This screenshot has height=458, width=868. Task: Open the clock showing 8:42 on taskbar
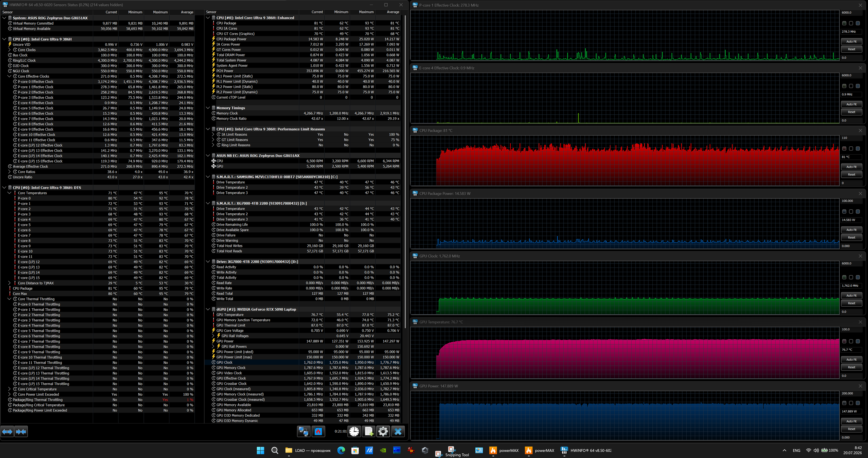(x=852, y=450)
